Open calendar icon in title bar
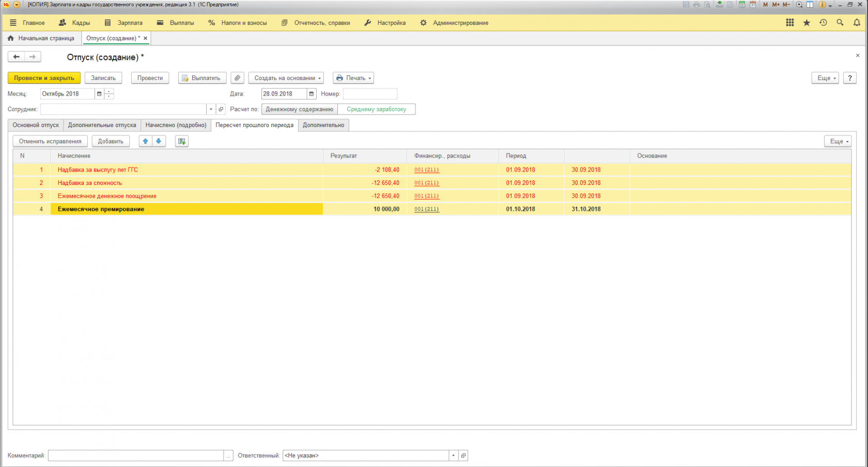This screenshot has width=868, height=467. [753, 5]
